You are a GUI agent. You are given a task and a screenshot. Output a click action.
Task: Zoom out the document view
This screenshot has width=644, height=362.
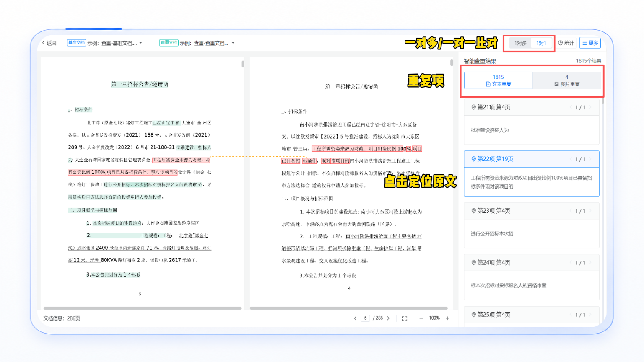(421, 318)
